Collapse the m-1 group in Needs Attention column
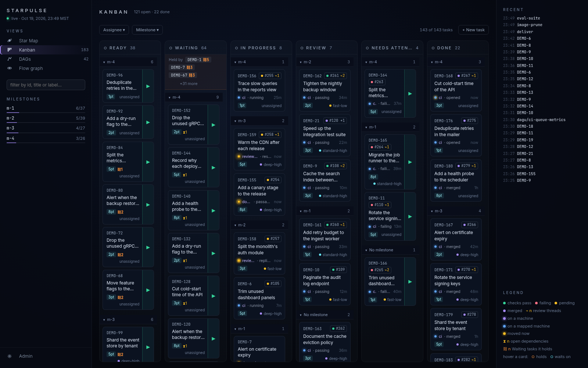This screenshot has width=588, height=368. 390,127
